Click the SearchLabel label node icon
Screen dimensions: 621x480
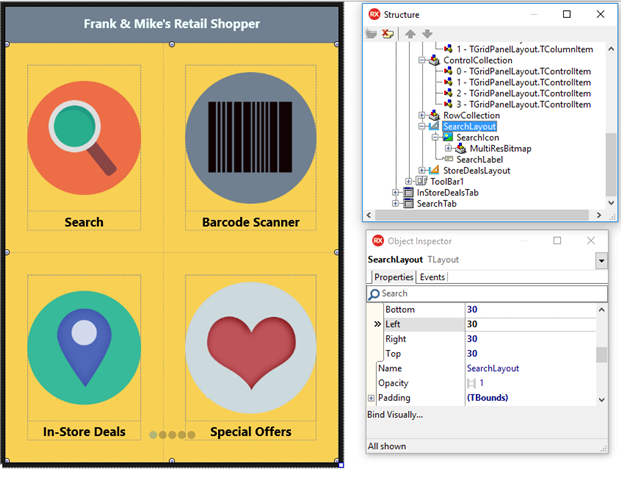(x=449, y=159)
